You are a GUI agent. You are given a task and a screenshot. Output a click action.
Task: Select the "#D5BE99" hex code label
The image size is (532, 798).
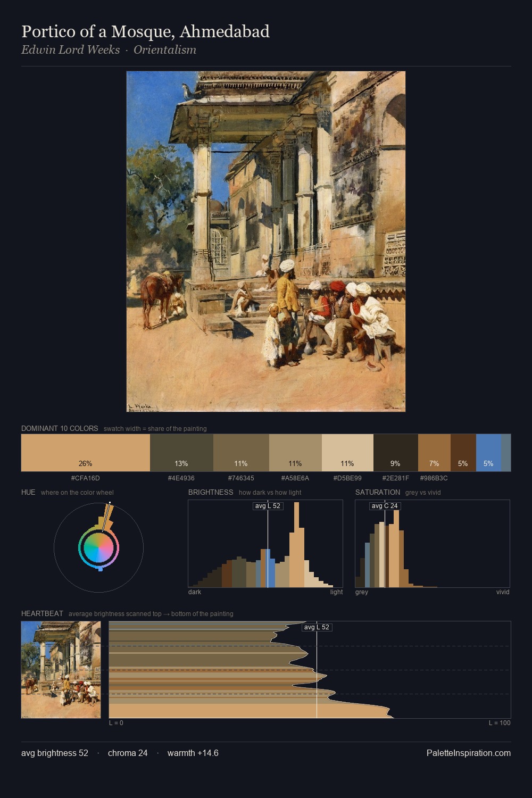tap(347, 478)
